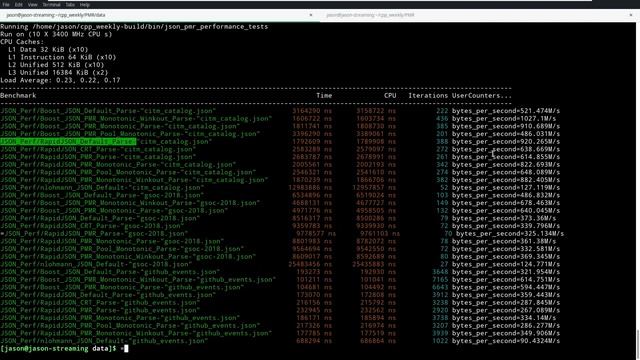Viewport: 640px width, 360px height.
Task: Click the 'UserCounters...' column header
Action: [x=482, y=96]
